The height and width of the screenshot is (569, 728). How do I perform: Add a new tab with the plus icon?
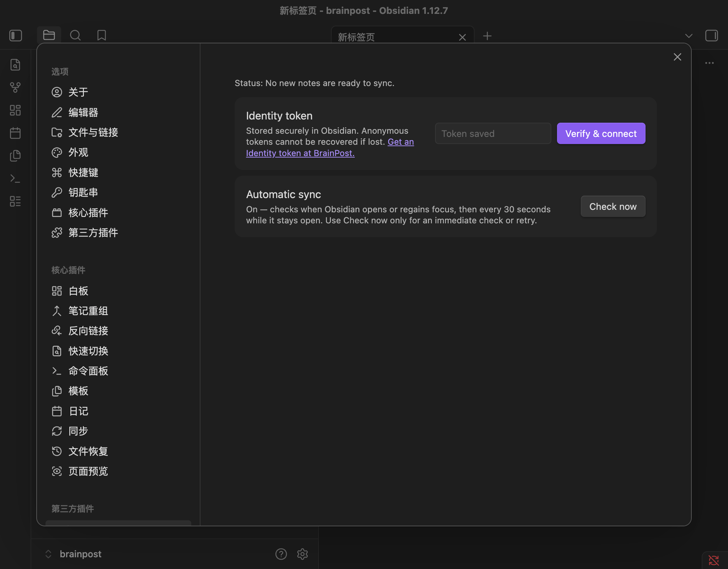(x=487, y=36)
